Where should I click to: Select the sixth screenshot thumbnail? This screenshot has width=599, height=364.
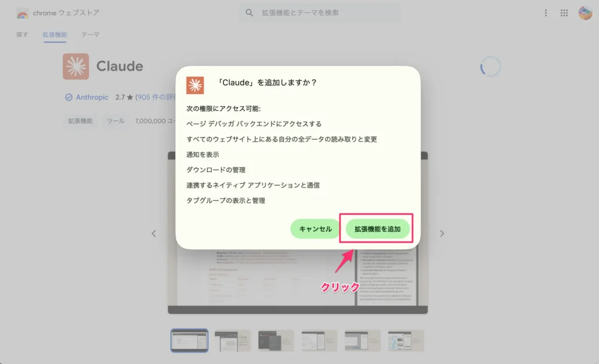(x=406, y=341)
